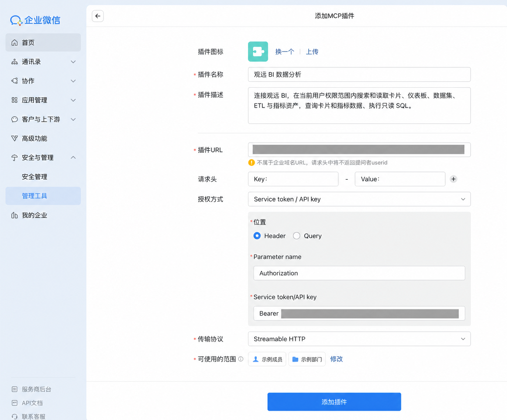Click the 示例成员 person icon

256,359
